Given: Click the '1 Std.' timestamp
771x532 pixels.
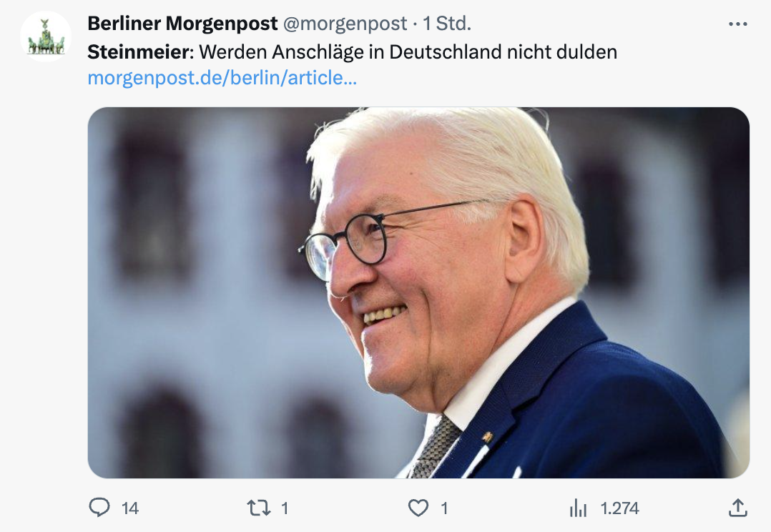Looking at the screenshot, I should click(447, 23).
